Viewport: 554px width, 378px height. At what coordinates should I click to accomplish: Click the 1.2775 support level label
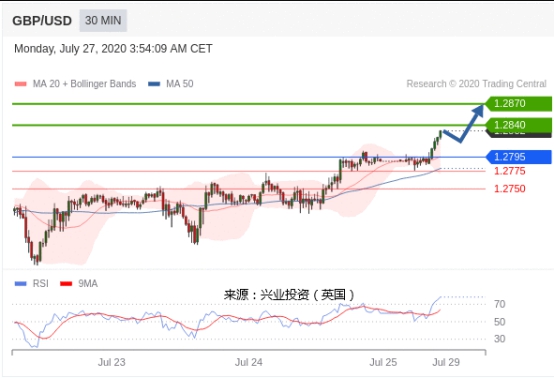(509, 171)
